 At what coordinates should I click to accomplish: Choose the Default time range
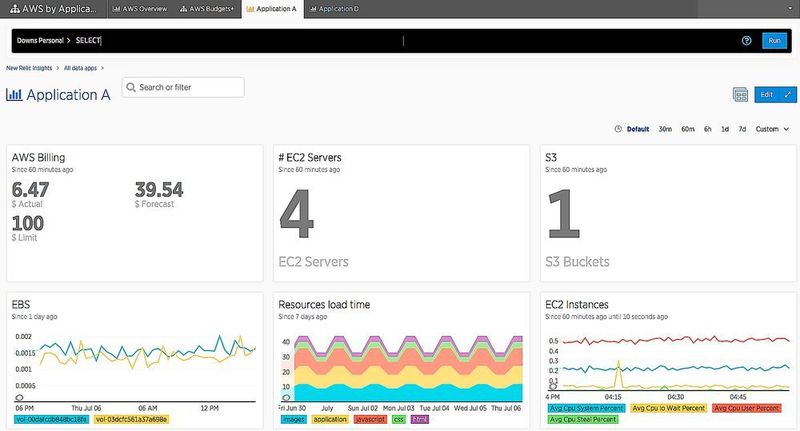638,129
